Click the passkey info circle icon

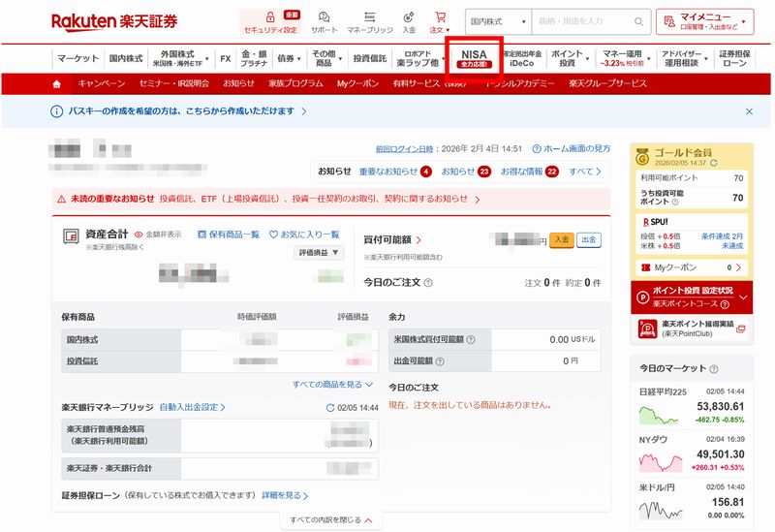[x=57, y=111]
